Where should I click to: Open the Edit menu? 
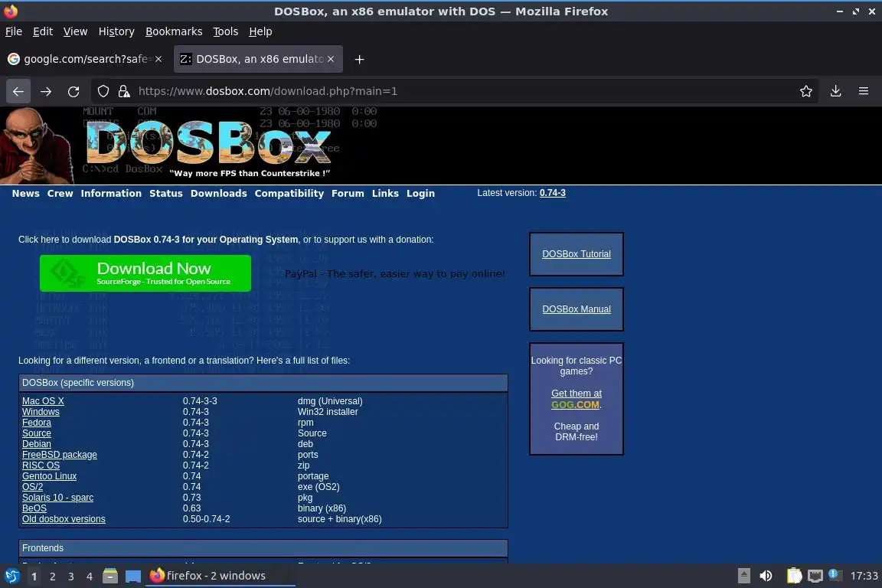pyautogui.click(x=43, y=31)
